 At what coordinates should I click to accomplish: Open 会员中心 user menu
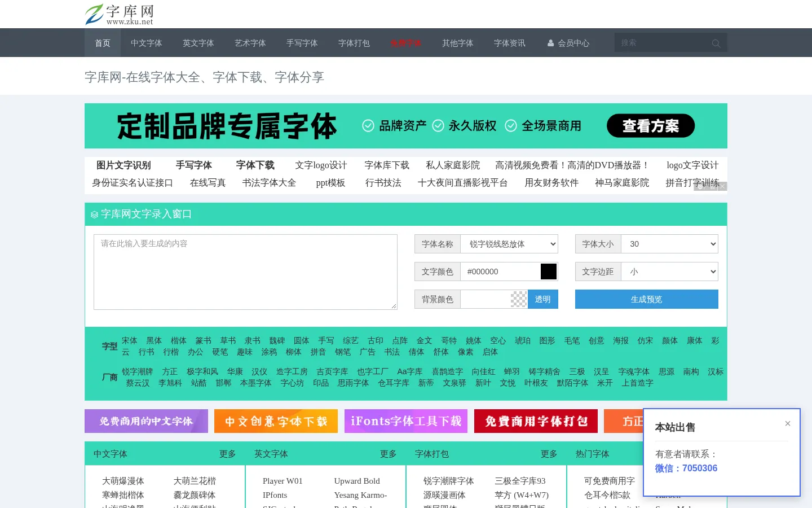[x=568, y=43]
